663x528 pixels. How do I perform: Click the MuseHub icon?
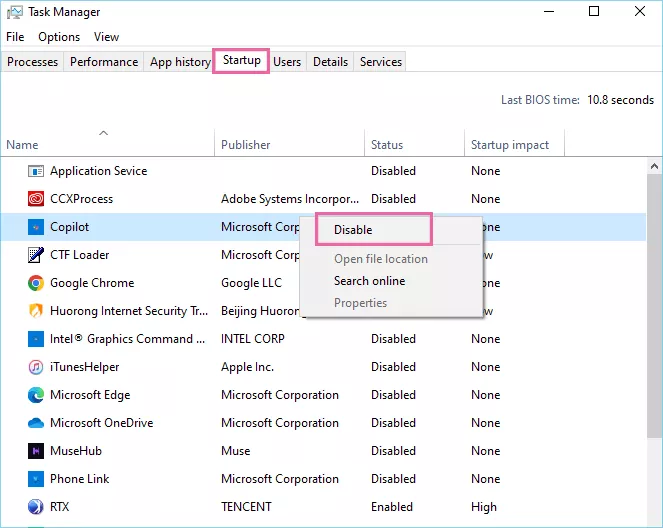pyautogui.click(x=36, y=451)
